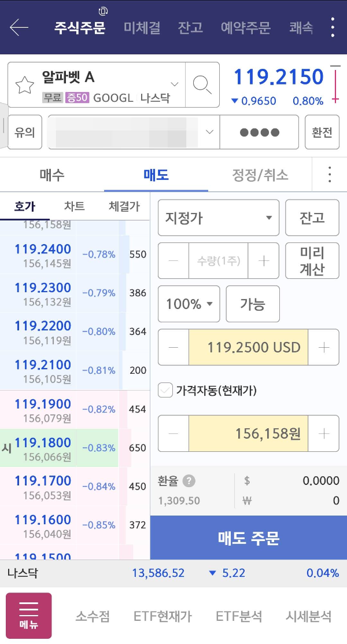Tap the favorite star next to 알파벳 A
Image resolution: width=347 pixels, height=644 pixels.
(x=25, y=85)
